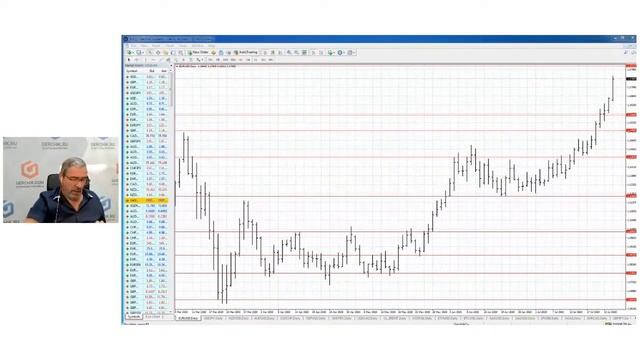This screenshot has height=360, width=640.
Task: Open the Profiles toolbar menu
Action: (139, 52)
